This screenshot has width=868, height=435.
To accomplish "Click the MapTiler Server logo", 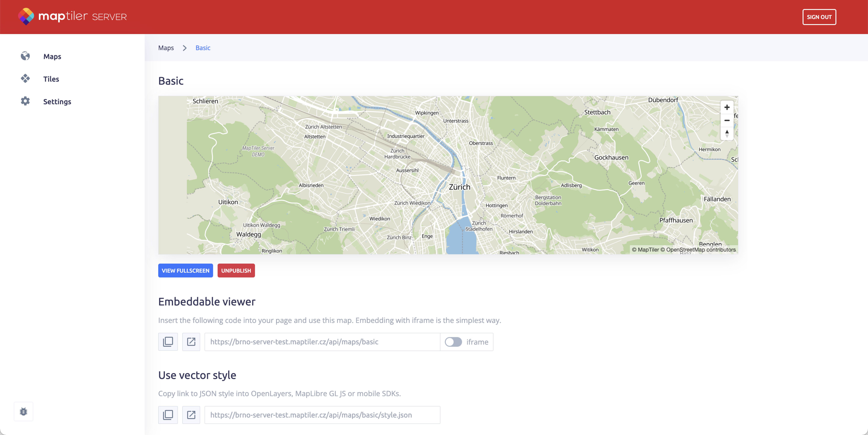I will point(72,17).
